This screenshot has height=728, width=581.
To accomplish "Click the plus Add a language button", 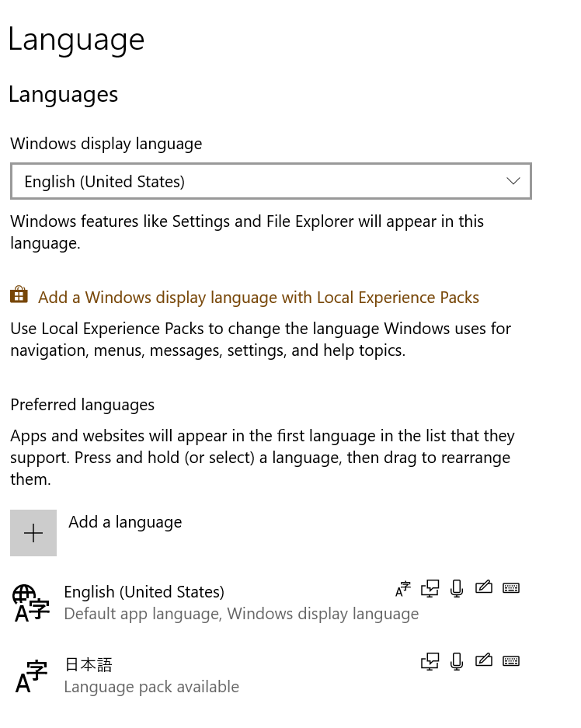I will click(x=33, y=533).
